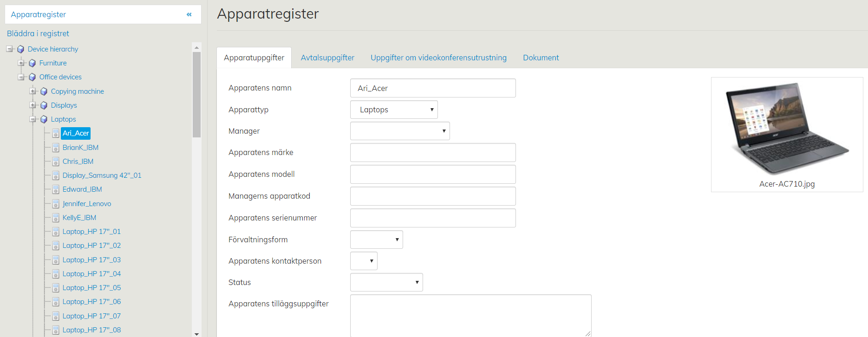The image size is (868, 337).
Task: Open the Status dropdown
Action: [386, 282]
